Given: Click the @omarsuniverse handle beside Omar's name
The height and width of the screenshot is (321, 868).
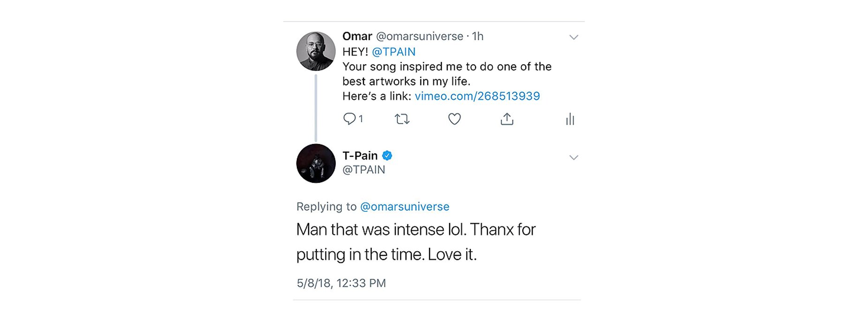Looking at the screenshot, I should (x=419, y=37).
